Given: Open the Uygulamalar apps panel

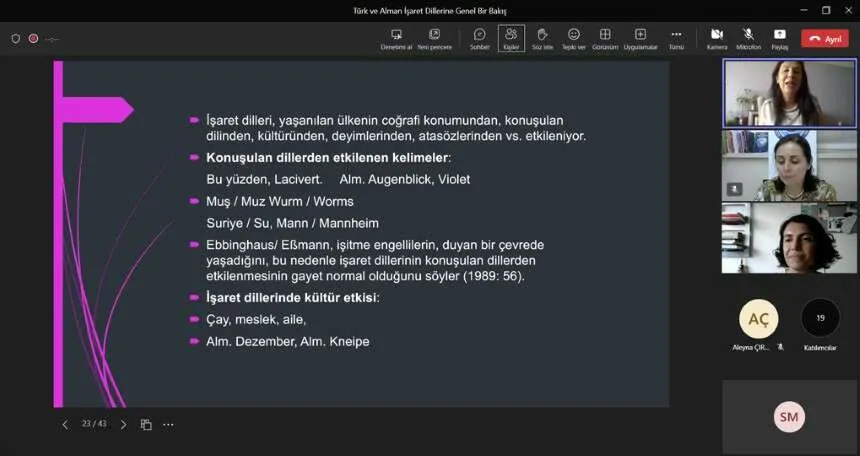Looking at the screenshot, I should pos(640,38).
